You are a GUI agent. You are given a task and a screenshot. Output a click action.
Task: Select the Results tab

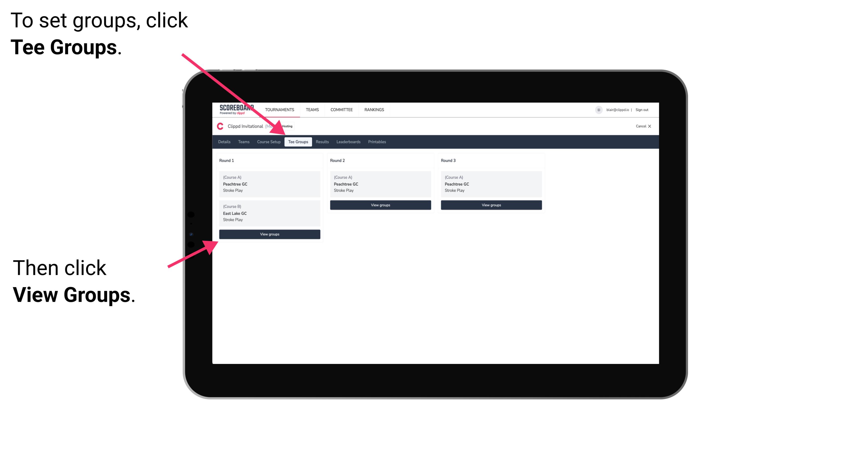click(322, 142)
